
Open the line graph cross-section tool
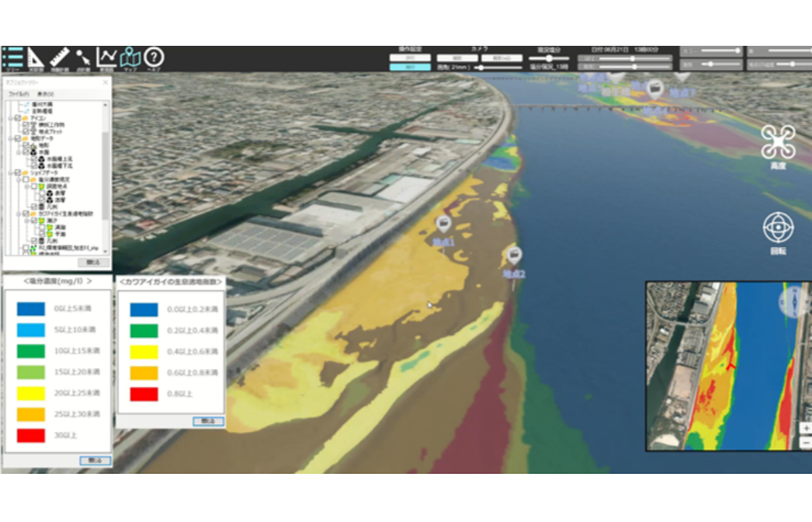click(106, 57)
